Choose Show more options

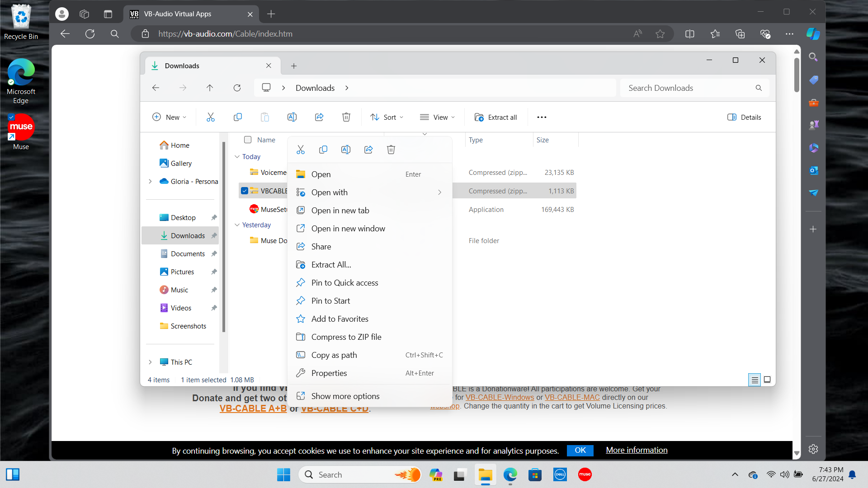[x=370, y=396]
